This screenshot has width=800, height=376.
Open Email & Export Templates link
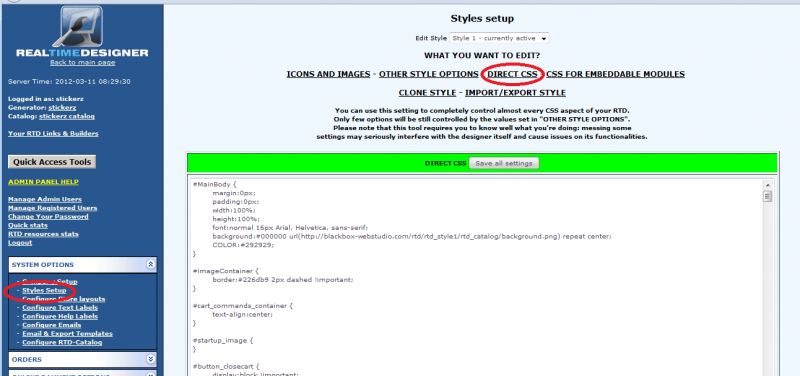(67, 334)
